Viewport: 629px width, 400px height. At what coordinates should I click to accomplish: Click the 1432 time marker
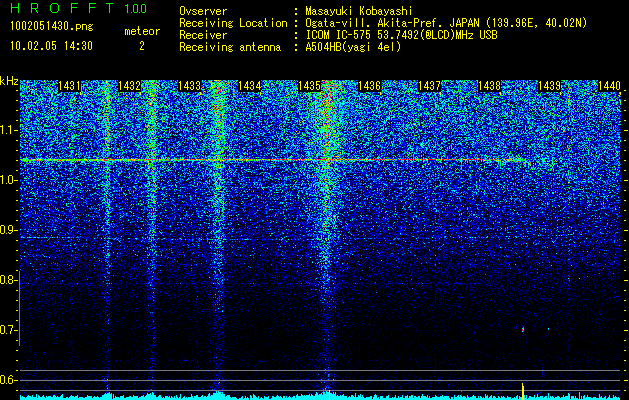pos(129,86)
